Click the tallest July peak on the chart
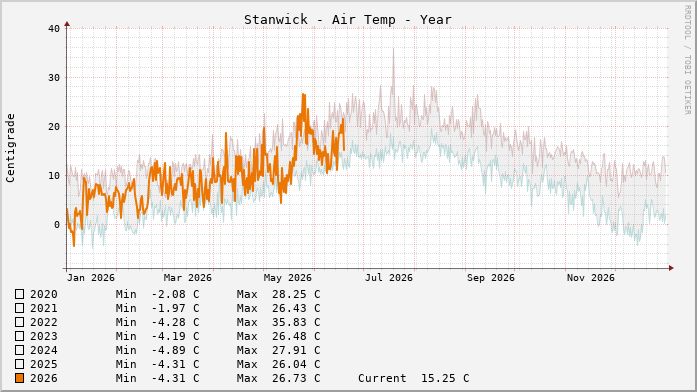697x392 pixels. tap(393, 50)
